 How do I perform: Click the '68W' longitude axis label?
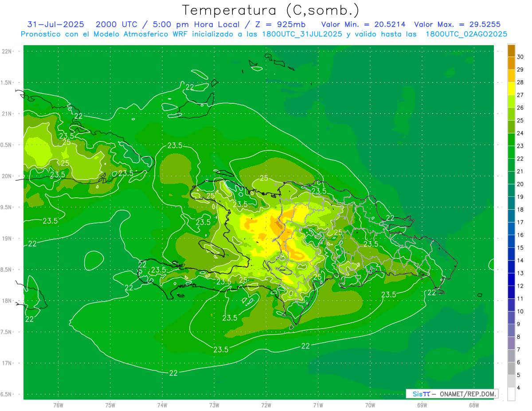(x=473, y=405)
